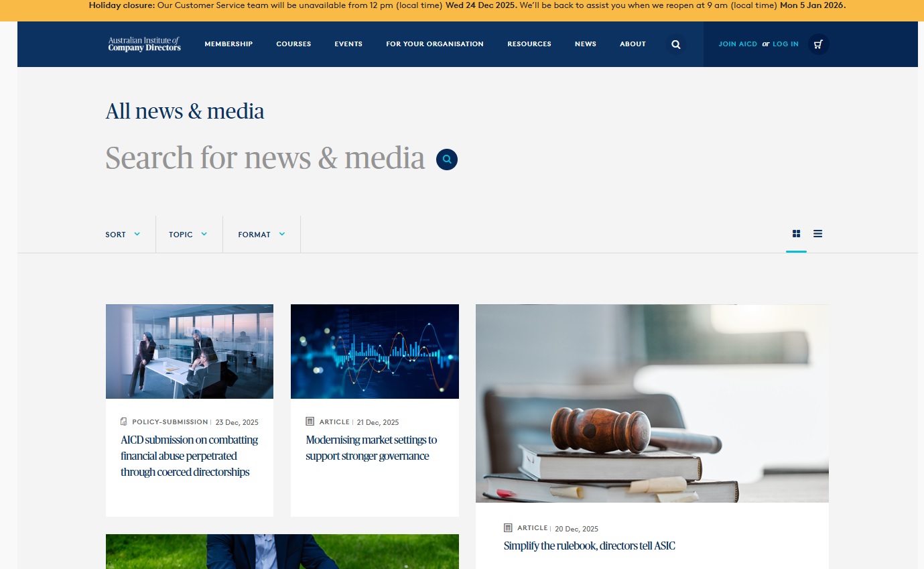The height and width of the screenshot is (569, 924).
Task: Open the gavel image for the ASIC article
Action: coord(652,403)
